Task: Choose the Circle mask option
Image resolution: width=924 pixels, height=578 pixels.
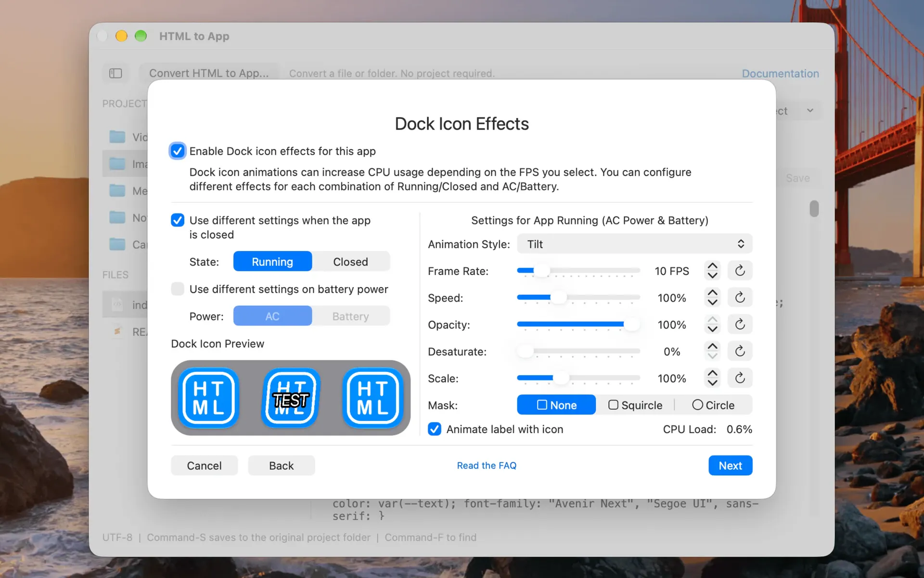Action: tap(713, 405)
